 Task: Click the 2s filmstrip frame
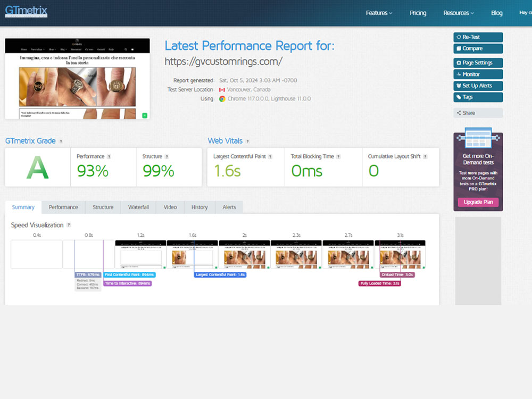[x=244, y=254]
